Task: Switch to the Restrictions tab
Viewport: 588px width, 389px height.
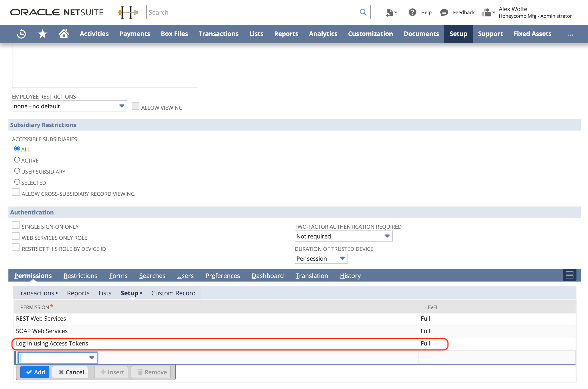Action: (x=80, y=275)
